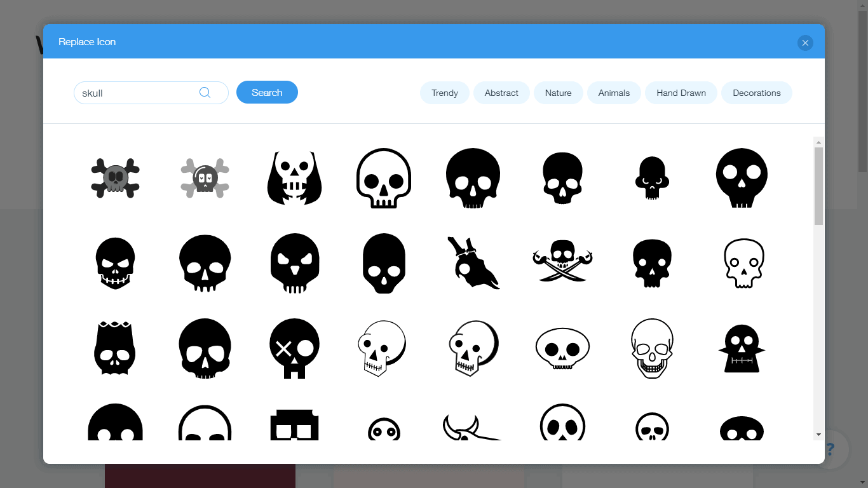The width and height of the screenshot is (868, 488).
Task: Select the detailed realistic outline skull
Action: pos(653,348)
